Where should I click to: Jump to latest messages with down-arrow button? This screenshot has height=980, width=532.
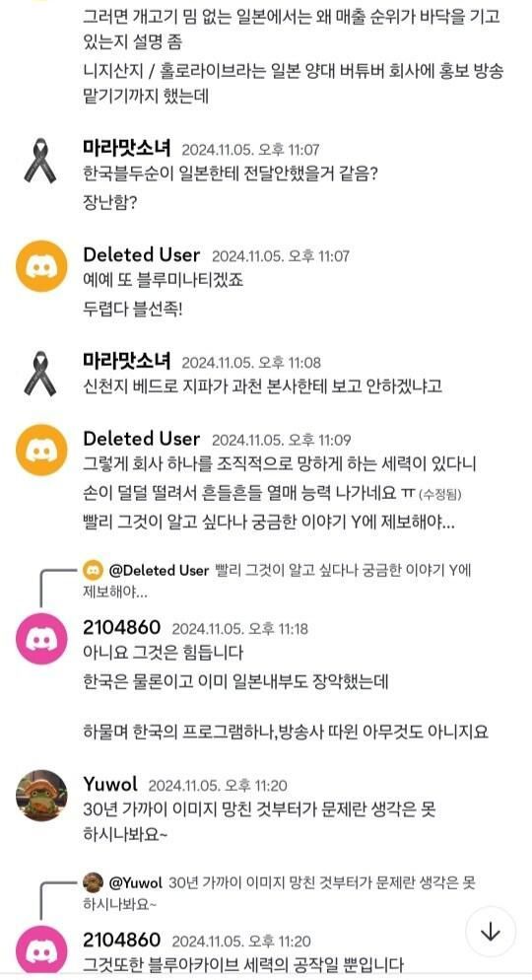[491, 932]
